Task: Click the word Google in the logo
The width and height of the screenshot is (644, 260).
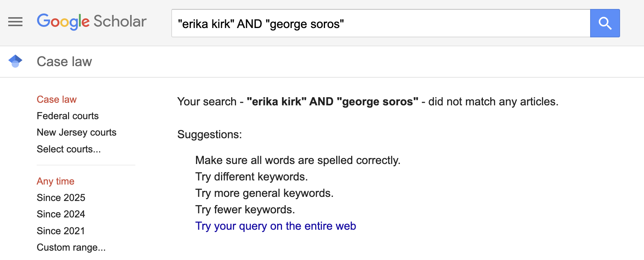Action: click(63, 22)
